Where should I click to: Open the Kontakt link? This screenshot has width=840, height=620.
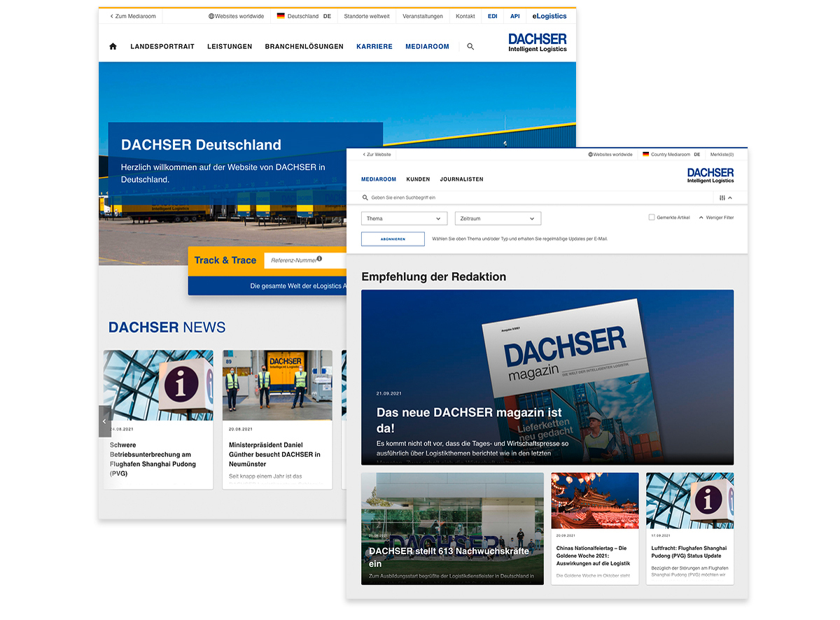[465, 16]
